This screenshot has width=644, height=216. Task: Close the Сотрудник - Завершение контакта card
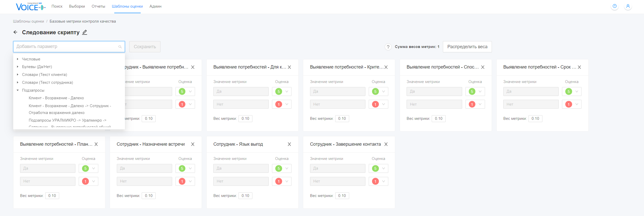[x=386, y=144]
